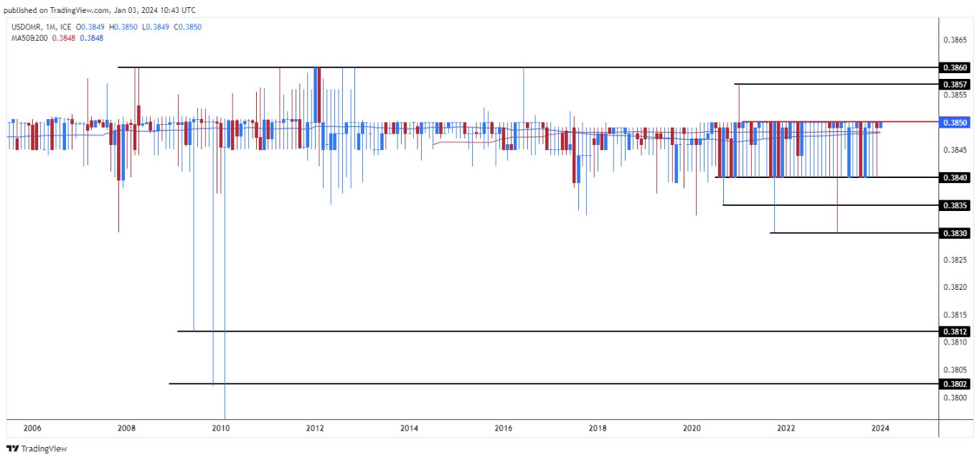Click the 2008 label on time axis
The image size is (980, 460).
(126, 428)
